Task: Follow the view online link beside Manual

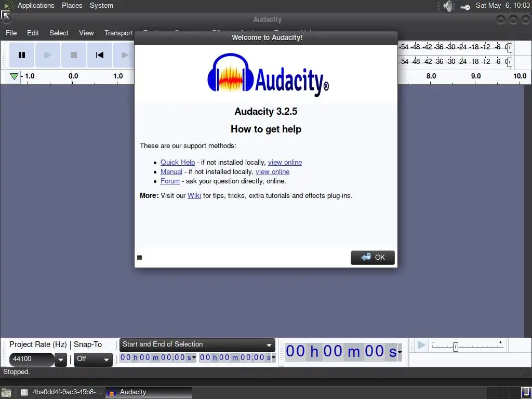Action: coord(272,171)
